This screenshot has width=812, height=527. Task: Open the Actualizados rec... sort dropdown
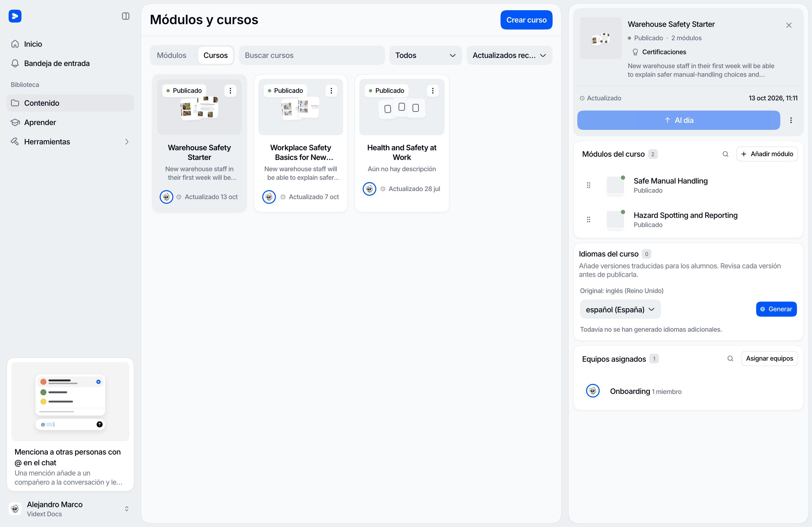[x=509, y=55]
